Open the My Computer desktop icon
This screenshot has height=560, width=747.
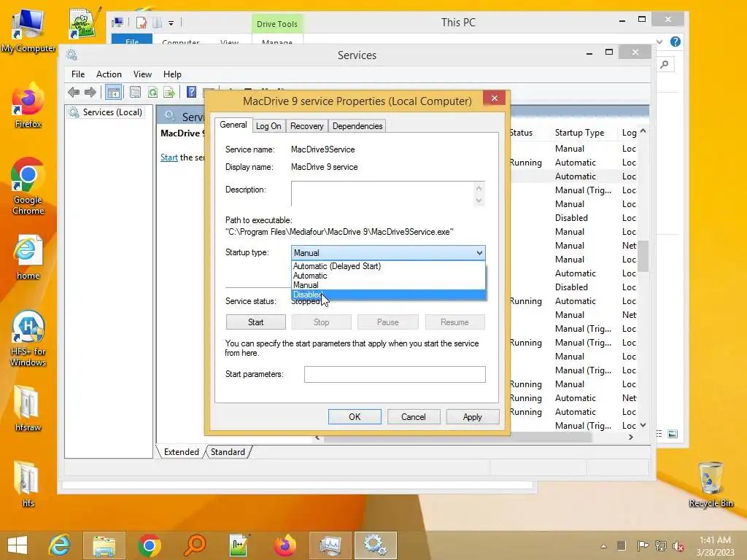click(28, 29)
